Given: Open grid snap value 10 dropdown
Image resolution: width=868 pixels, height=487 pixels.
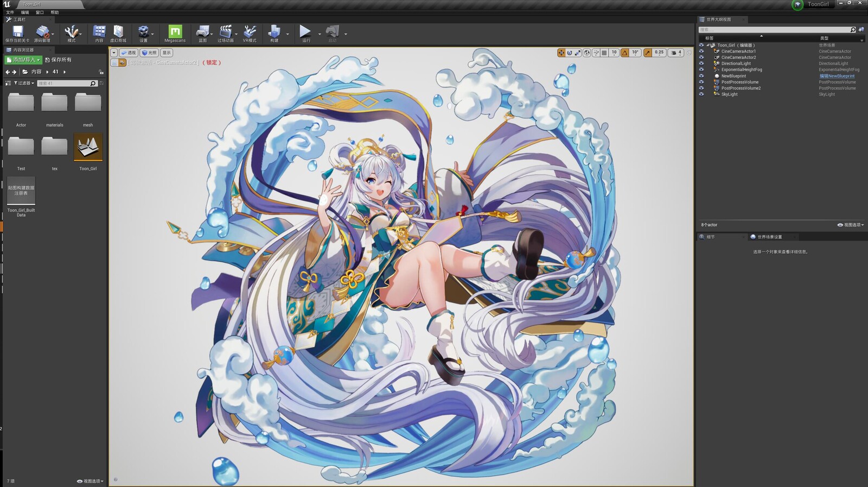Looking at the screenshot, I should click(x=614, y=53).
